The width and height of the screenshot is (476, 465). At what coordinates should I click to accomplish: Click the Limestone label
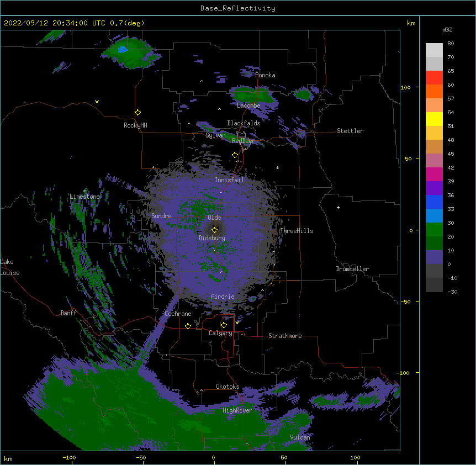(84, 197)
